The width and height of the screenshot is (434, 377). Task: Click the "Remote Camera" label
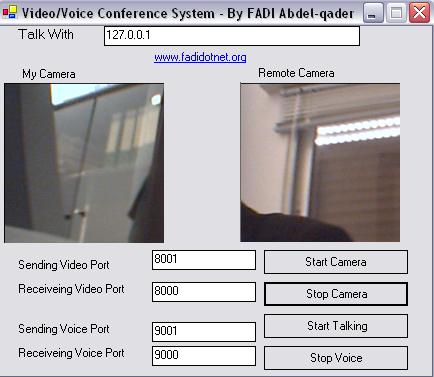pos(296,73)
